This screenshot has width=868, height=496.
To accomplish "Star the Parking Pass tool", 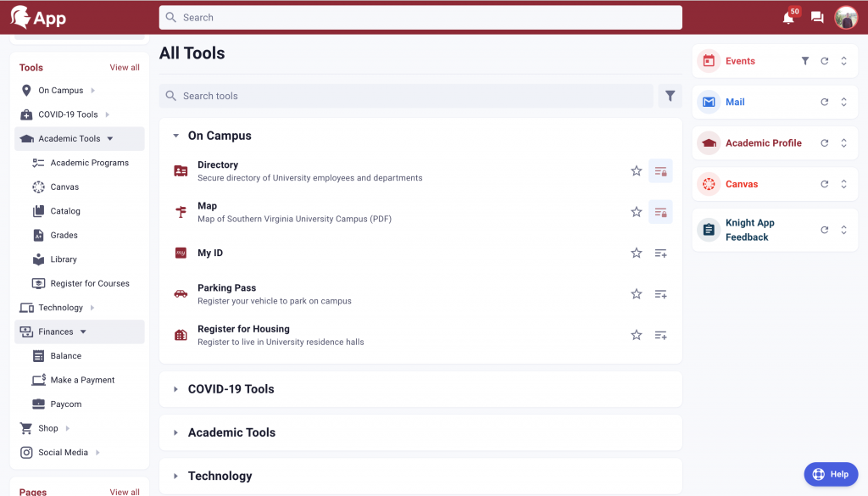I will pos(636,294).
